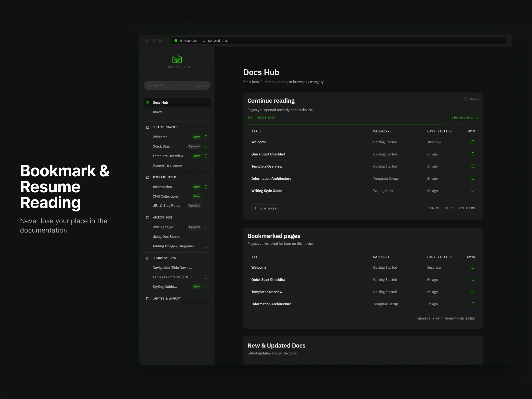This screenshot has width=532, height=399.
Task: Bookmark Navigation (Side Nav) in sidebar
Action: (x=206, y=268)
